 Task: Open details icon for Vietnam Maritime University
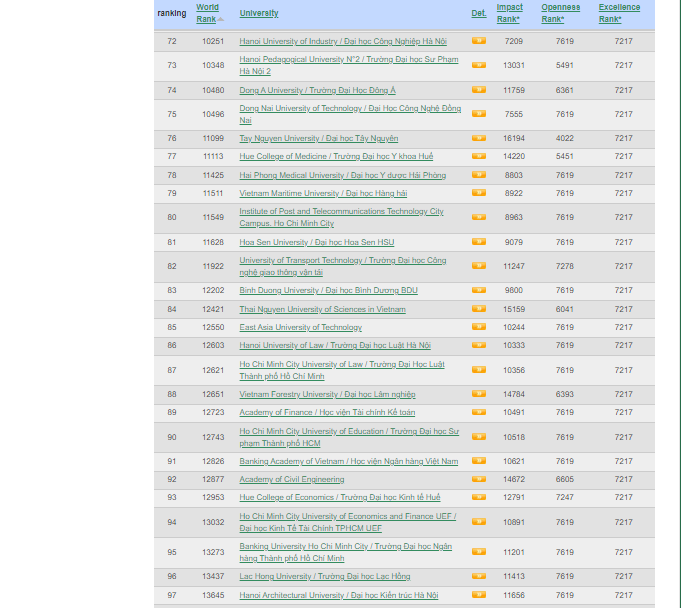479,193
